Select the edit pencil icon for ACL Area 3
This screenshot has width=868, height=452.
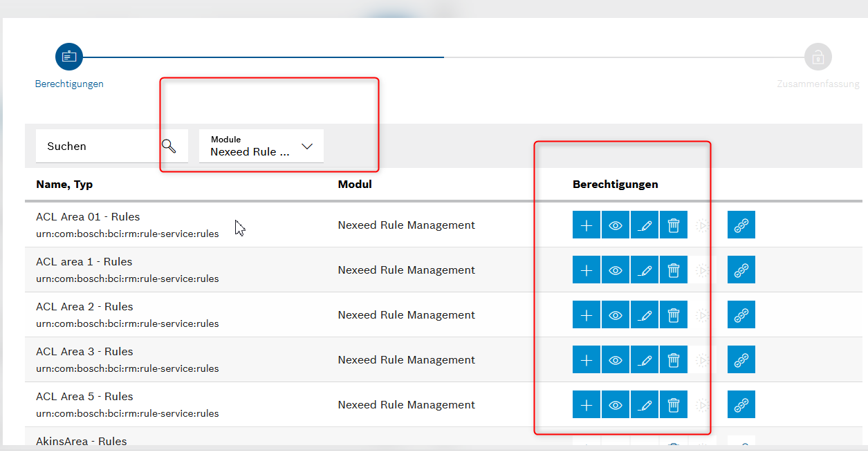(x=644, y=359)
